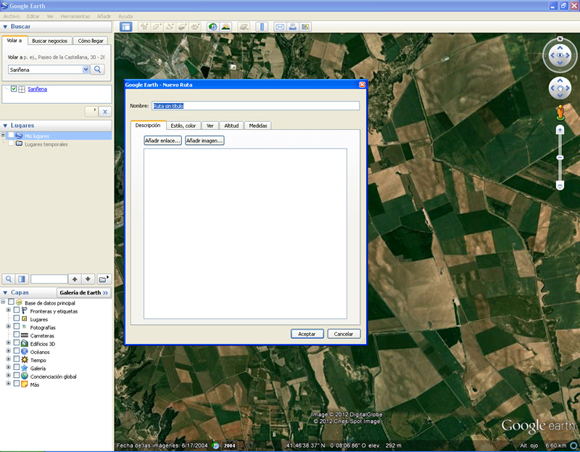Click the Añadir enlace button
Viewport: 580px width, 452px height.
click(163, 141)
